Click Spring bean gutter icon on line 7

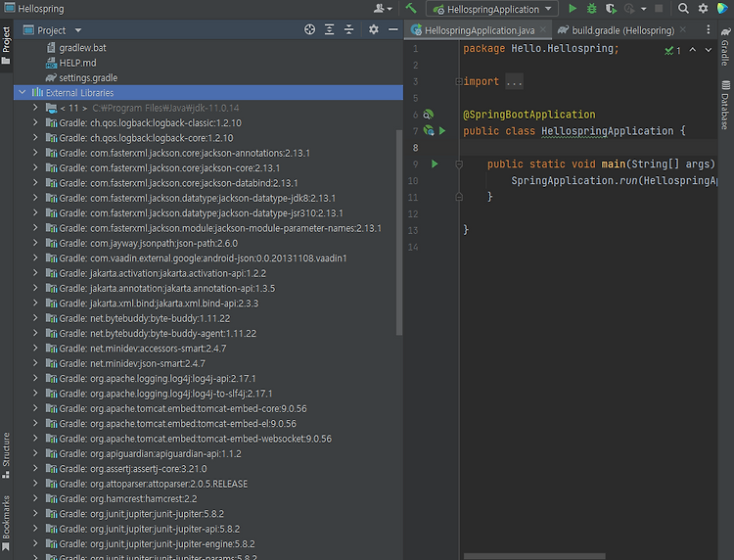coord(429,130)
